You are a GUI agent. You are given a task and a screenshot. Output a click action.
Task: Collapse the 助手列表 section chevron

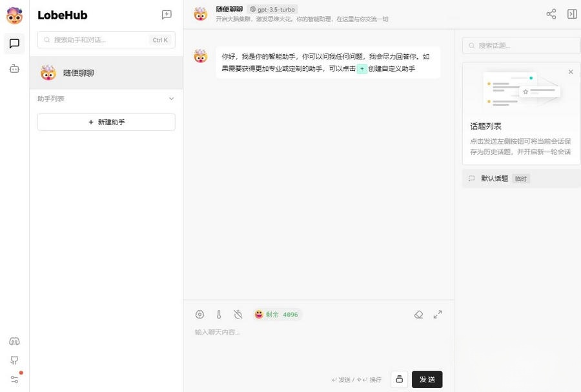click(x=171, y=99)
